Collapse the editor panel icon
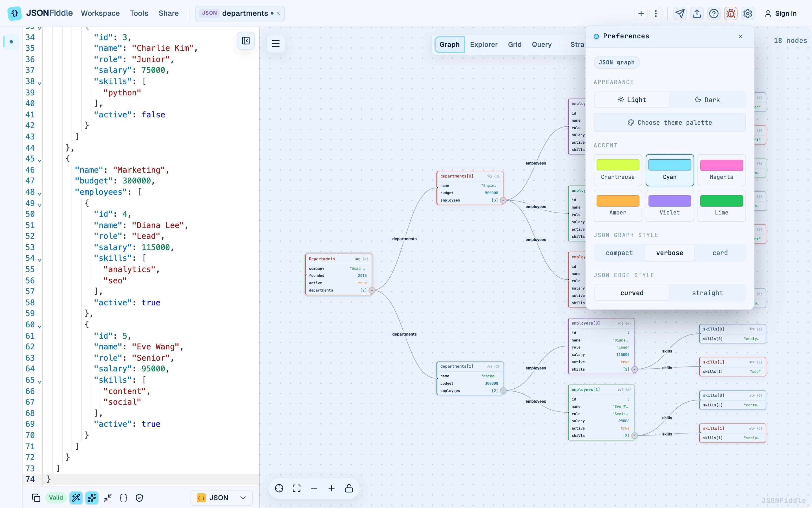812x508 pixels. (246, 41)
